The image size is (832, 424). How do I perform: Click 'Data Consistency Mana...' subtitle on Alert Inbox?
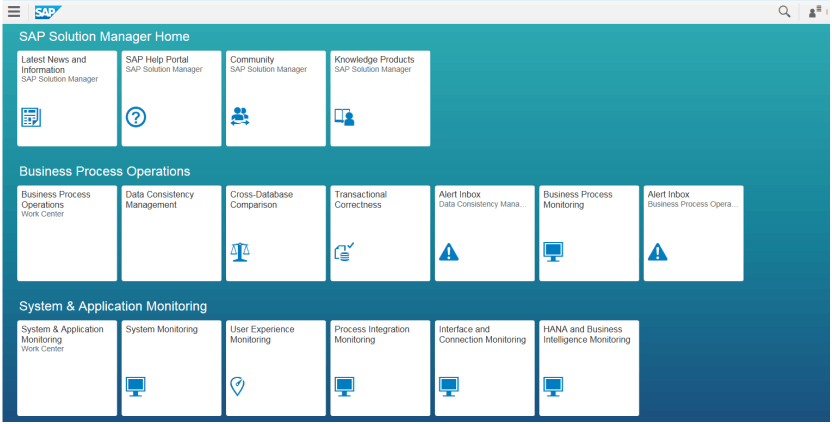click(483, 204)
